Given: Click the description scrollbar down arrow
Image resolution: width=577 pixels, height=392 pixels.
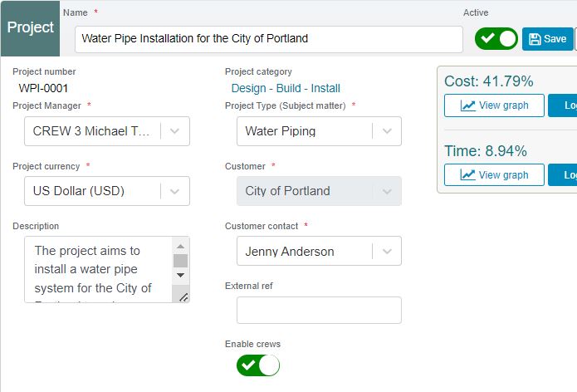Looking at the screenshot, I should [180, 275].
